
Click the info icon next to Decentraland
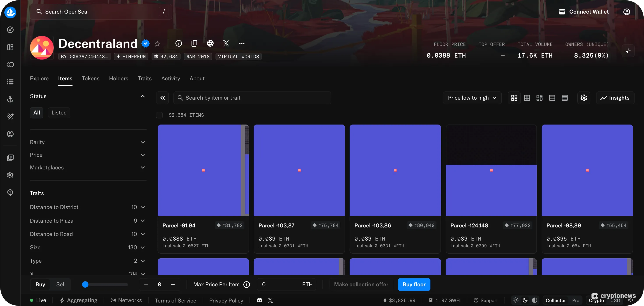(x=179, y=43)
